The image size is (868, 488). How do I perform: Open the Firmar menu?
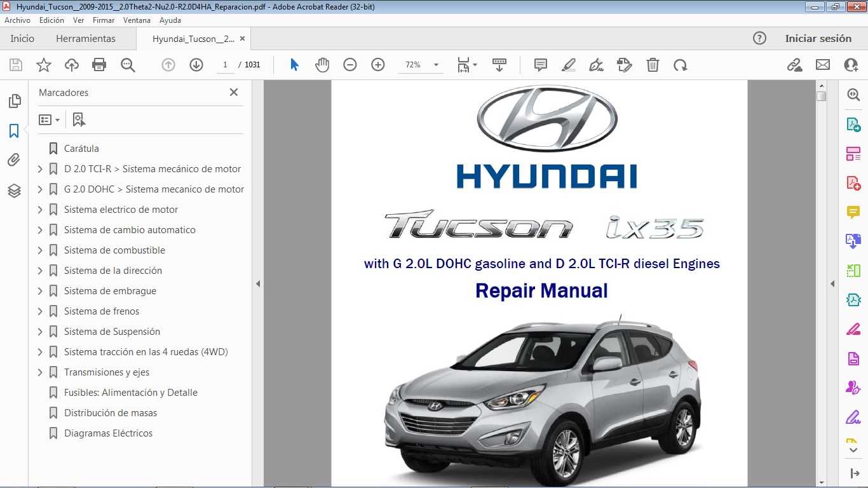pyautogui.click(x=104, y=20)
